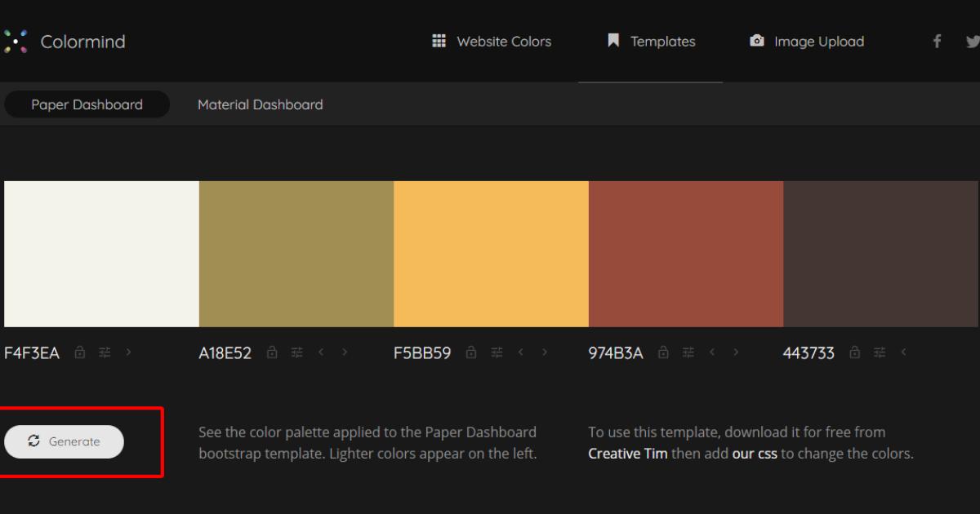Open the adjustment sliders for A18E52
980x514 pixels.
coord(296,352)
